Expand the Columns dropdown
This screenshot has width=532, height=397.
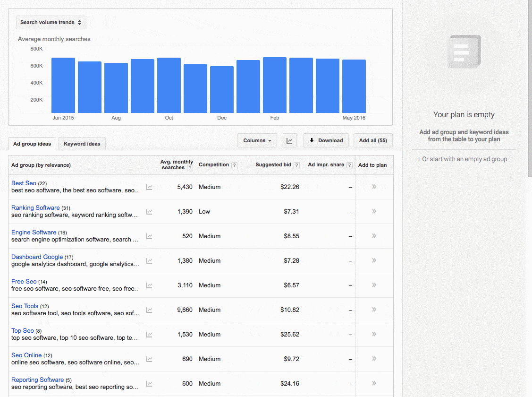[257, 140]
